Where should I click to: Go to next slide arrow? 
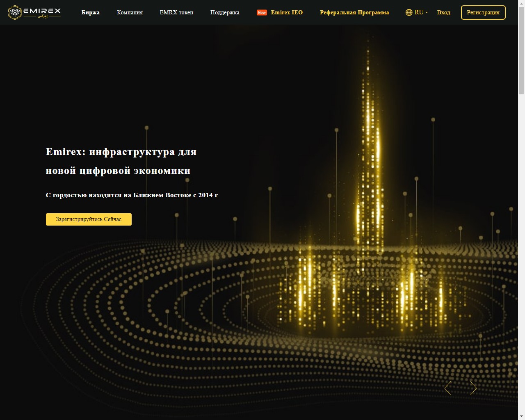pyautogui.click(x=473, y=388)
